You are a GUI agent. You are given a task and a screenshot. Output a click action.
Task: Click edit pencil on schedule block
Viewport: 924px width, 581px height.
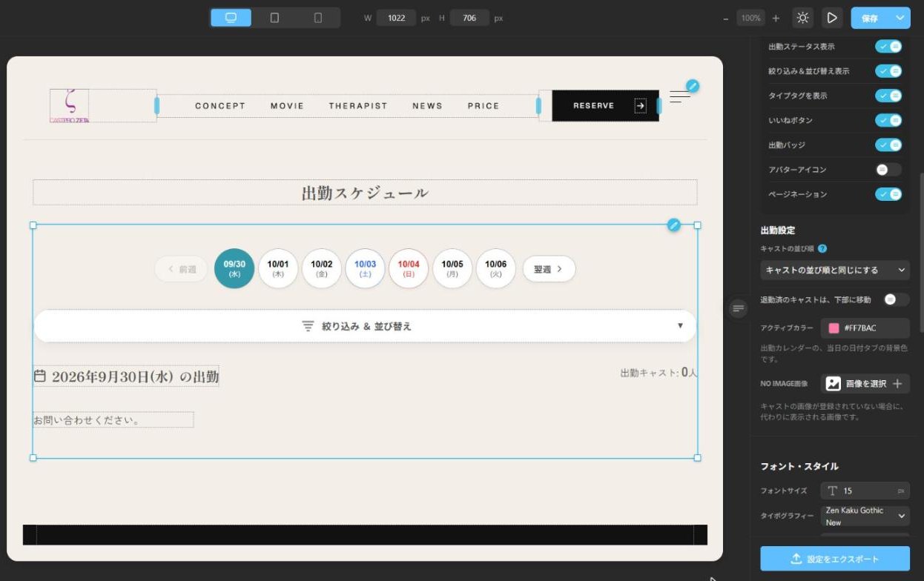point(673,225)
